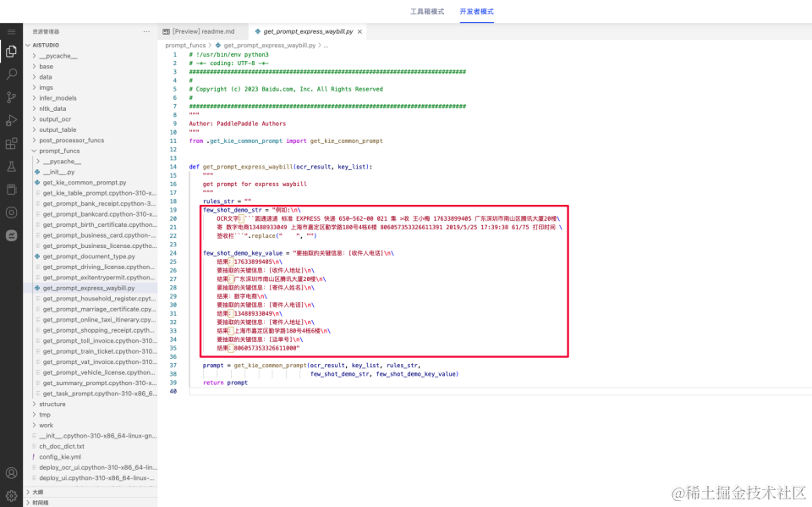Open the Manage gear icon

(x=11, y=496)
